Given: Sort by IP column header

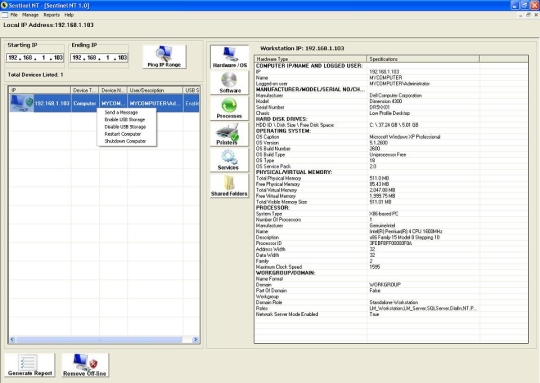Looking at the screenshot, I should click(x=40, y=90).
